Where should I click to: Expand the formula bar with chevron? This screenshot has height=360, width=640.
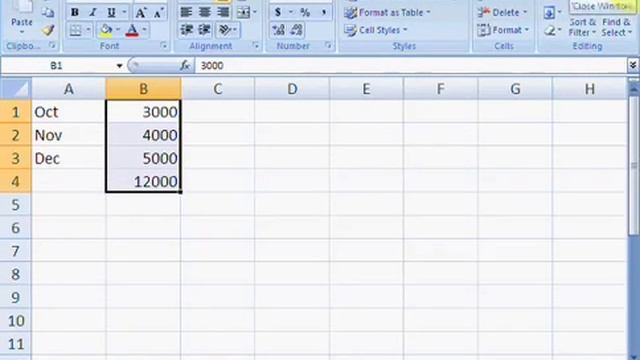633,65
